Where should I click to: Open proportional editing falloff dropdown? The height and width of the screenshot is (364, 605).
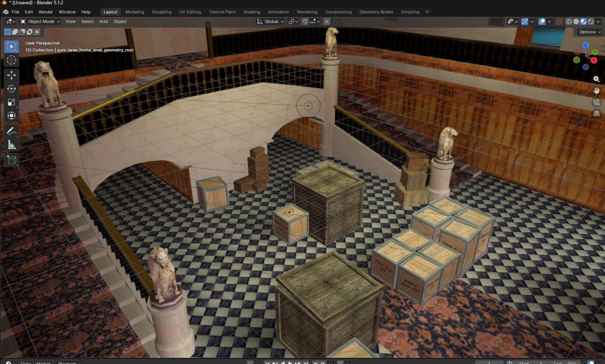pyautogui.click(x=337, y=22)
